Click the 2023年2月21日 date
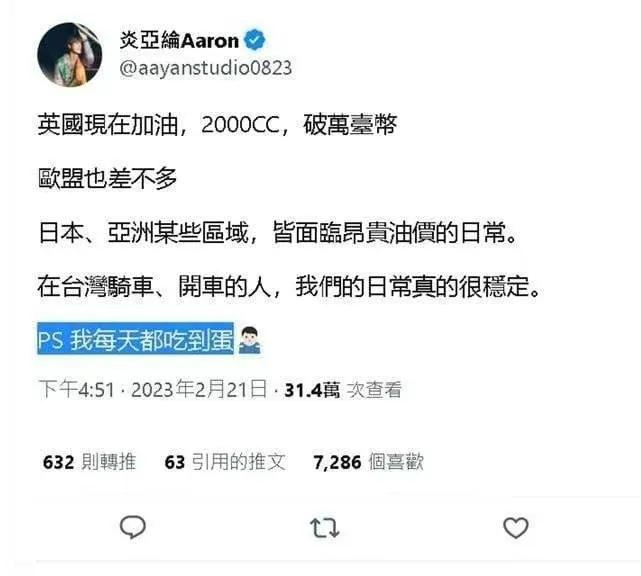 [x=199, y=389]
